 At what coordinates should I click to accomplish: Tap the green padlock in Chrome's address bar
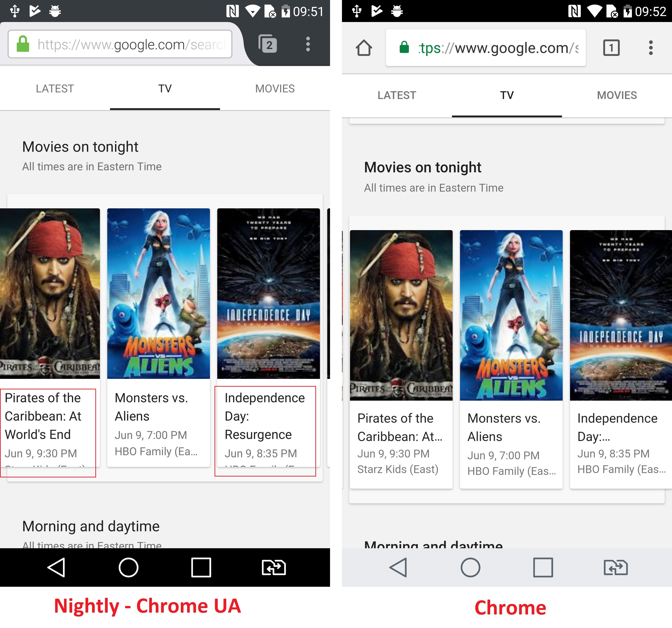[x=404, y=47]
